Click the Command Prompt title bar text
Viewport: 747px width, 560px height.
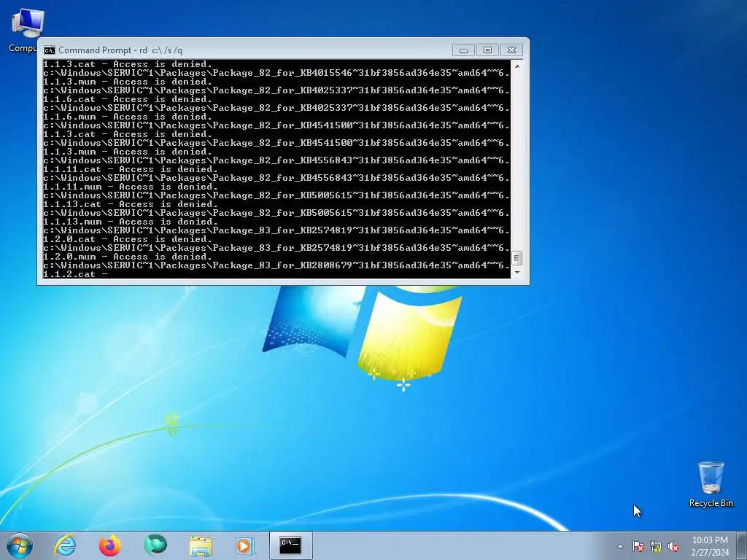[120, 50]
